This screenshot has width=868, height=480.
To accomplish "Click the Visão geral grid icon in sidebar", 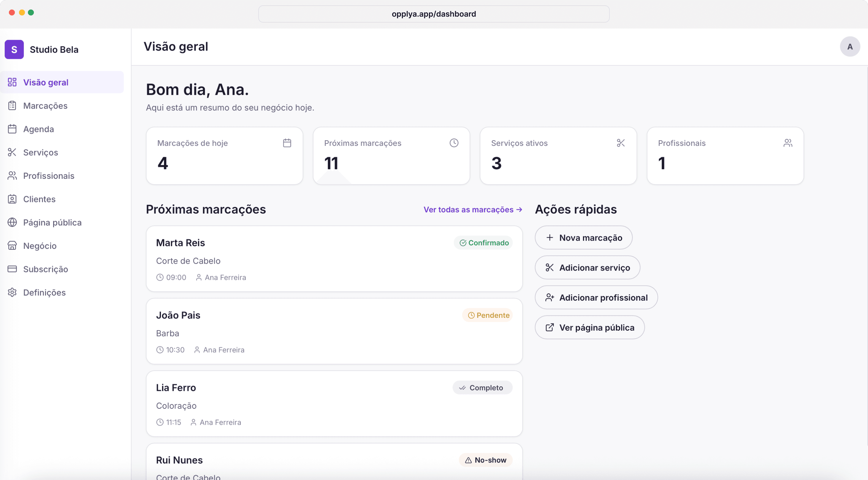I will [12, 82].
